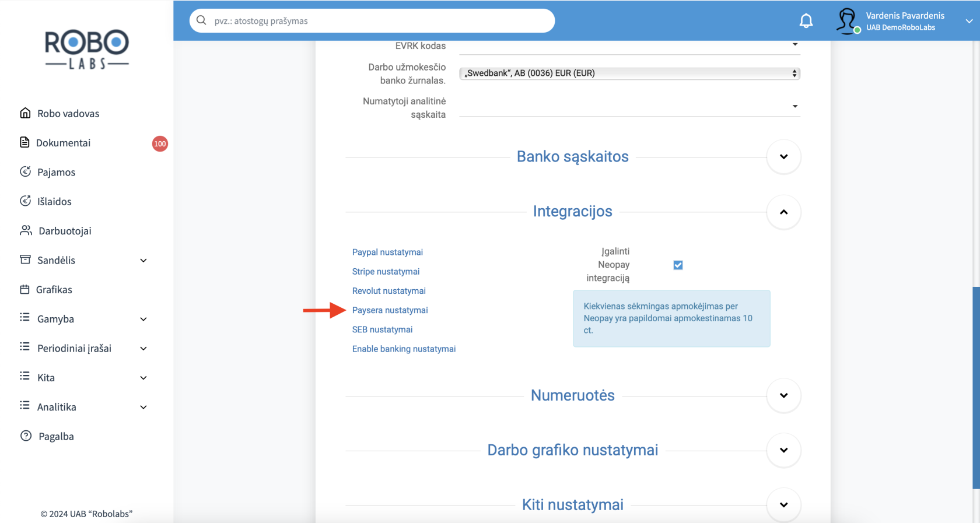Click the Integracijos heading
The width and height of the screenshot is (980, 523).
coord(572,211)
